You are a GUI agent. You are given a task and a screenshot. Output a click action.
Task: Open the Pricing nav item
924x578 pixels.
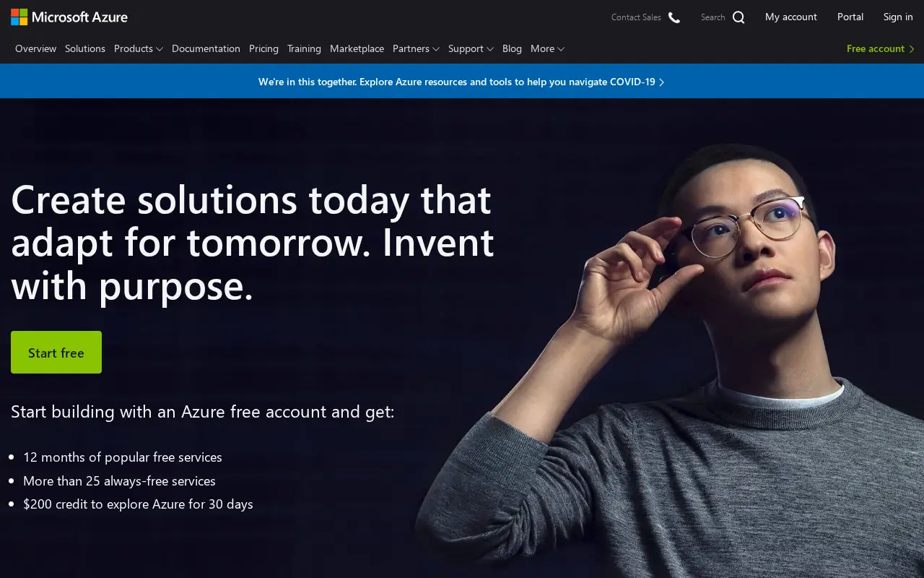263,48
